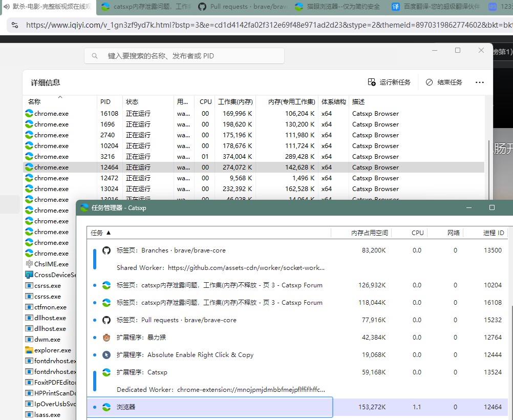Viewport: 513px width, 420px height.
Task: Sort details by the 名称 column header
Action: 60,101
